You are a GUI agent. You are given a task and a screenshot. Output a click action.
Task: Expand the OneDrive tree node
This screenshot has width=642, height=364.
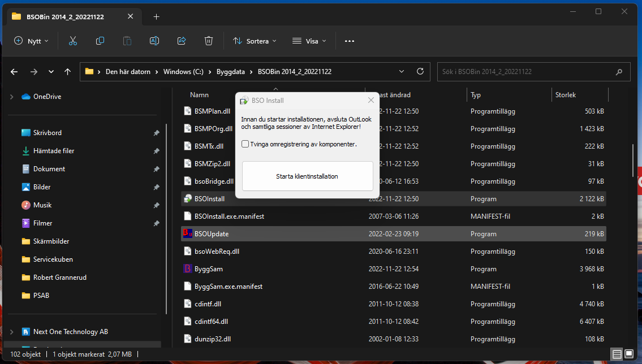[x=12, y=97]
